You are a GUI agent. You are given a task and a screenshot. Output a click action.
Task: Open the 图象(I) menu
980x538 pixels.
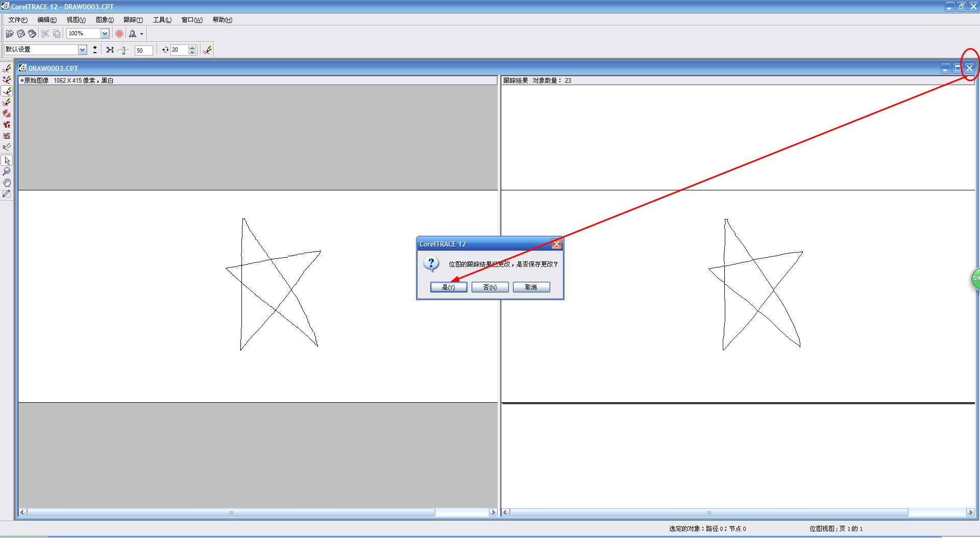(x=105, y=20)
